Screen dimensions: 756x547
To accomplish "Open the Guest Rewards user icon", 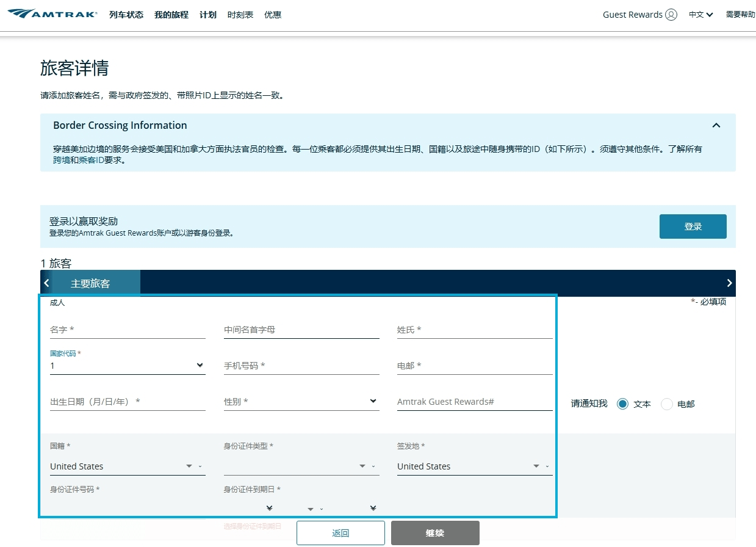I will 671,15.
